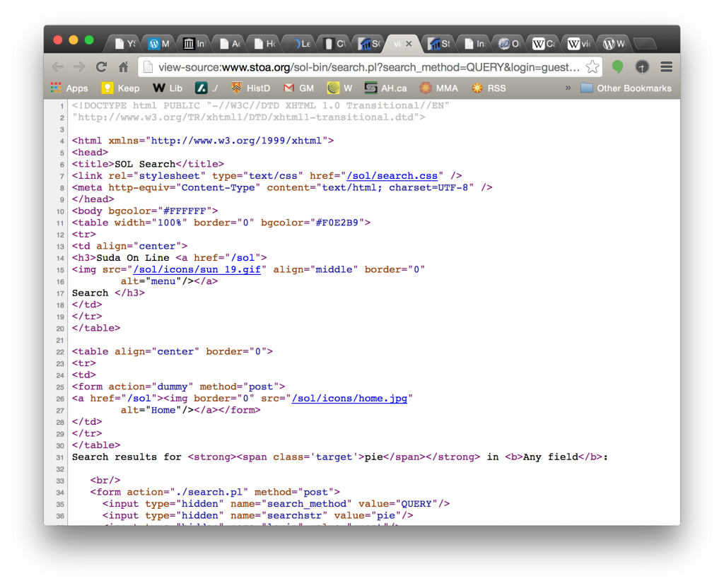The image size is (724, 588).
Task: Open the Chrome hamburger menu
Action: tap(665, 67)
